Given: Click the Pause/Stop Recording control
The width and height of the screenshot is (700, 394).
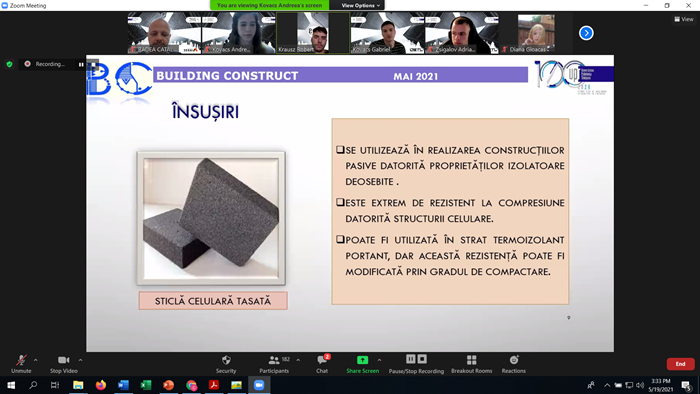Looking at the screenshot, I should pos(416,364).
